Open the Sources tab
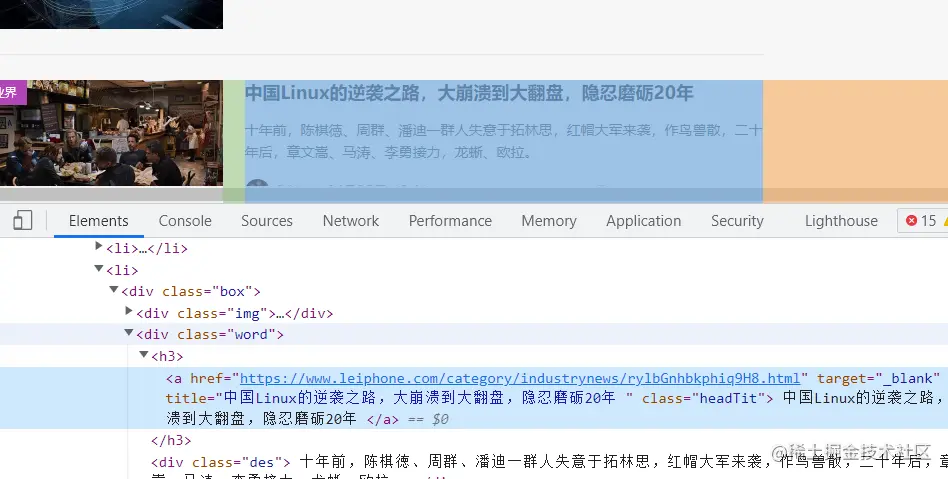 [x=267, y=221]
